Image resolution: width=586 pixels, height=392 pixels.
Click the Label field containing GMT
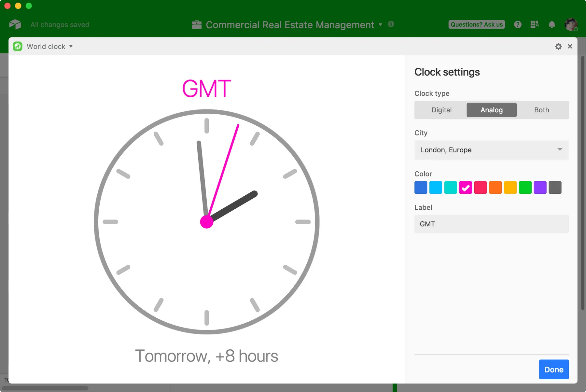[491, 224]
